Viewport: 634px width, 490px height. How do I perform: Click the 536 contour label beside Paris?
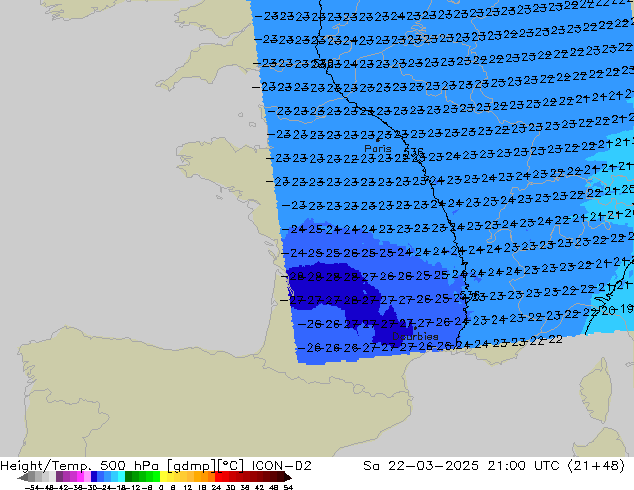coord(414,153)
